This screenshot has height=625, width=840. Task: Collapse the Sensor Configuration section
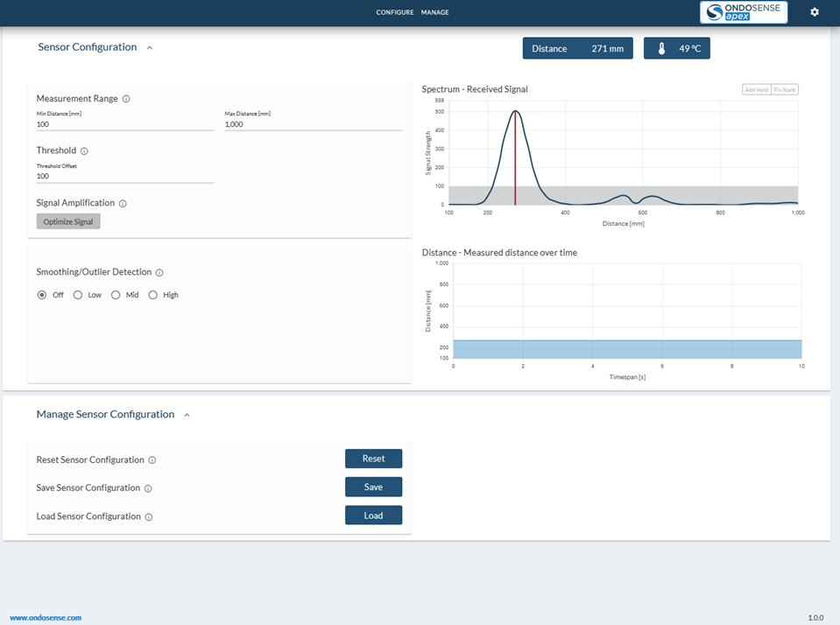click(150, 48)
